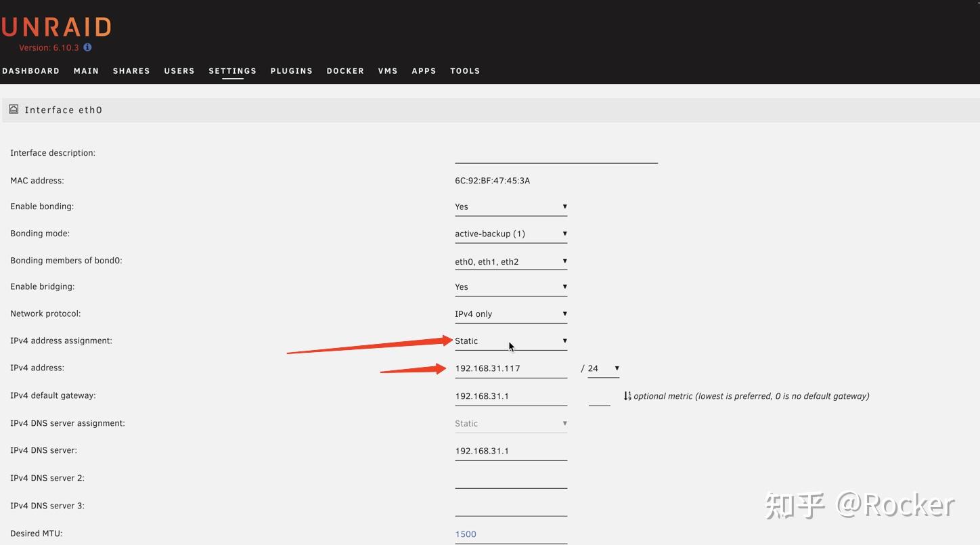Viewport: 980px width, 545px height.
Task: Click the Interface description field
Action: pos(556,154)
